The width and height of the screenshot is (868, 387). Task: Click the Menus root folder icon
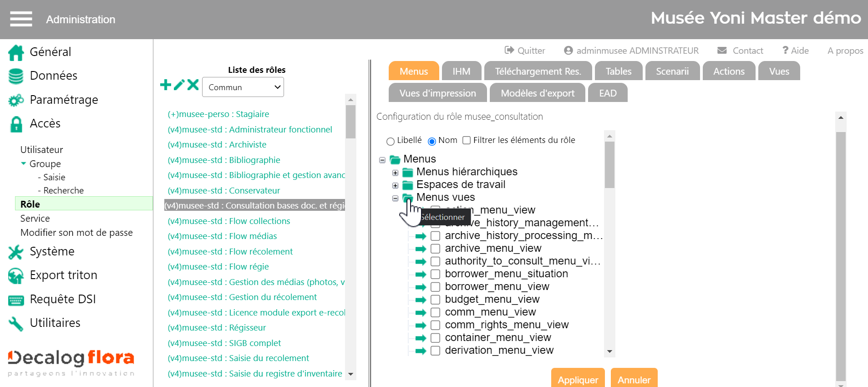coord(395,159)
